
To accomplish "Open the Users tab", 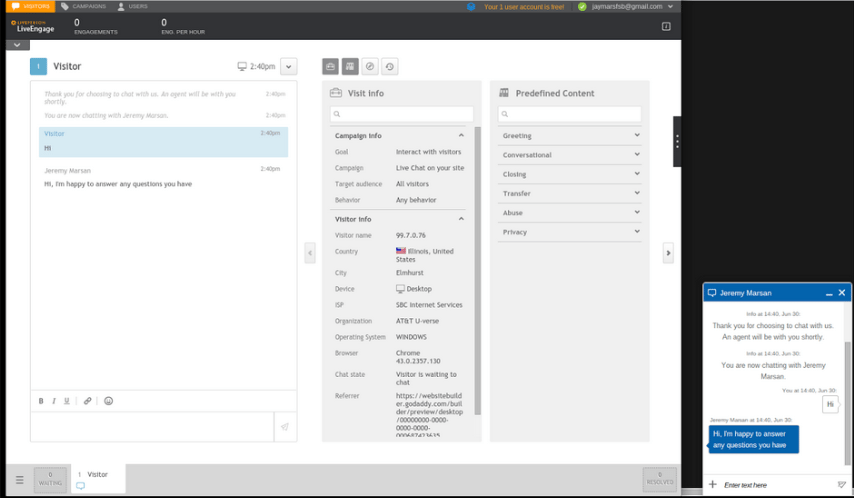I will click(132, 7).
